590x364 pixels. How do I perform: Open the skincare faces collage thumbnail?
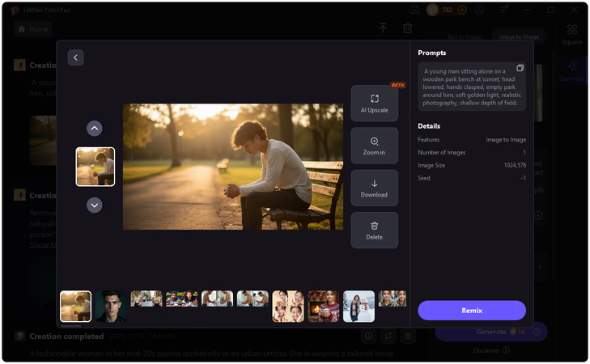(288, 306)
